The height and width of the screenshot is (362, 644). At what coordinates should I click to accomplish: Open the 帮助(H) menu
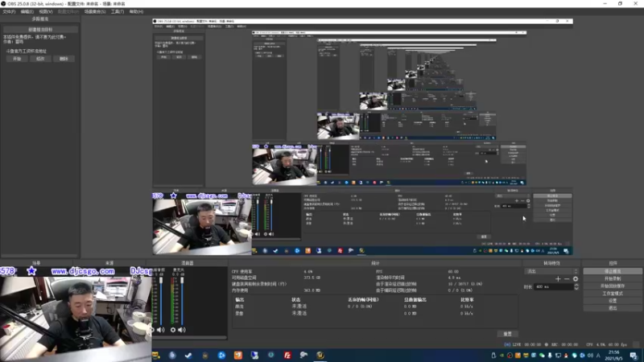[x=136, y=11]
